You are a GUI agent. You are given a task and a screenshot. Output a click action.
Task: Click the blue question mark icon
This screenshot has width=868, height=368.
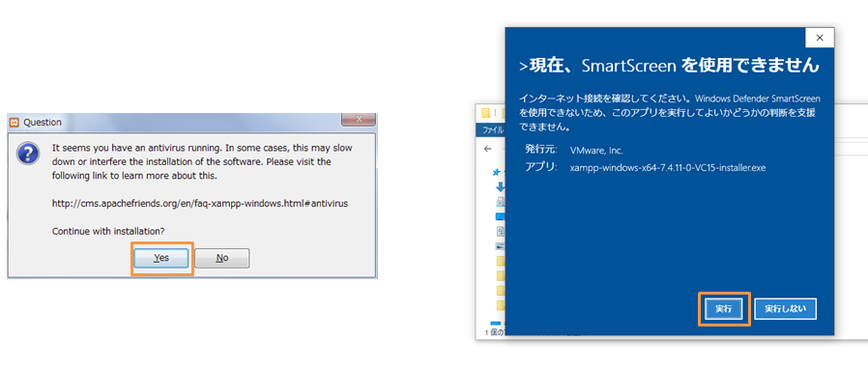pyautogui.click(x=28, y=153)
